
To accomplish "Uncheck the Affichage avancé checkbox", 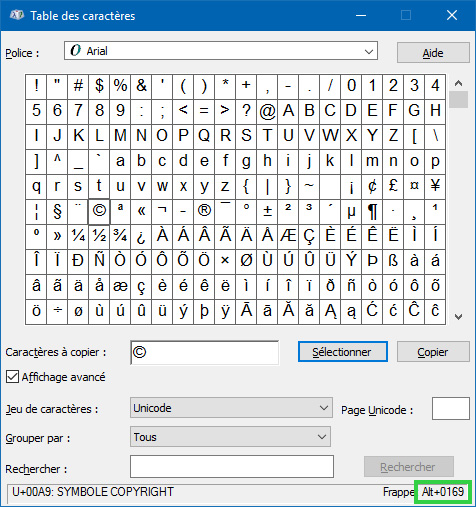I will (x=12, y=377).
